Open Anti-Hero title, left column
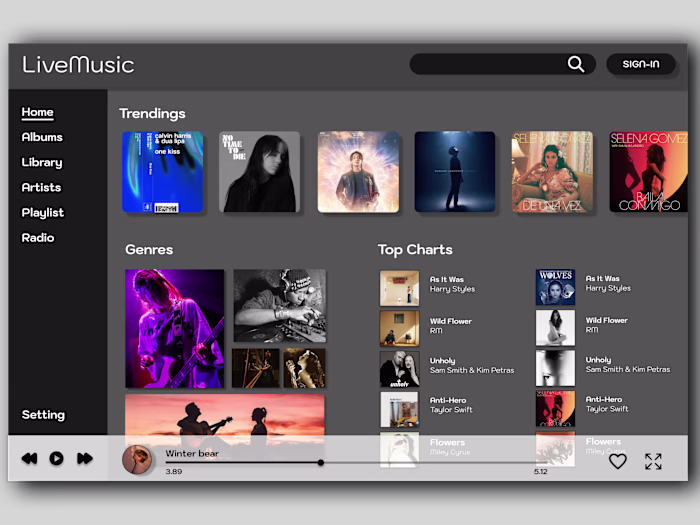The width and height of the screenshot is (700, 525). click(x=448, y=400)
